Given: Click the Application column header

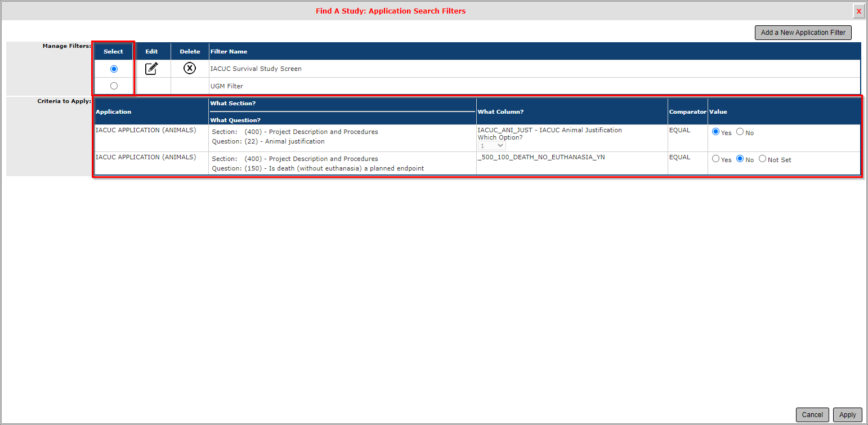Looking at the screenshot, I should pos(113,111).
